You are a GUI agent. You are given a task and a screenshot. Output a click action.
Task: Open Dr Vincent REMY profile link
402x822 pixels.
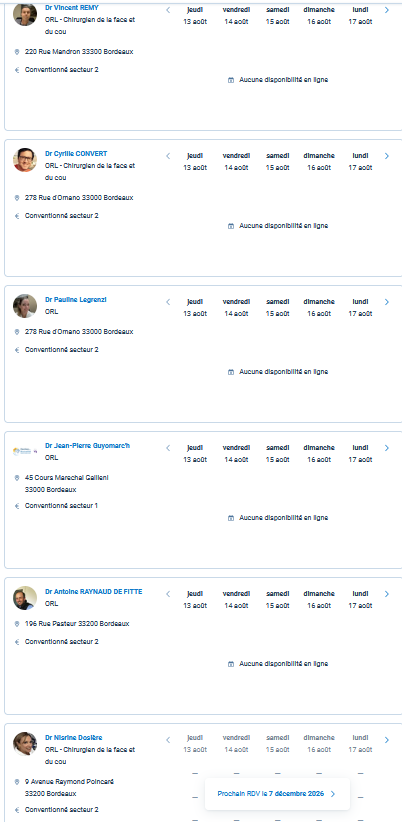click(x=72, y=7)
